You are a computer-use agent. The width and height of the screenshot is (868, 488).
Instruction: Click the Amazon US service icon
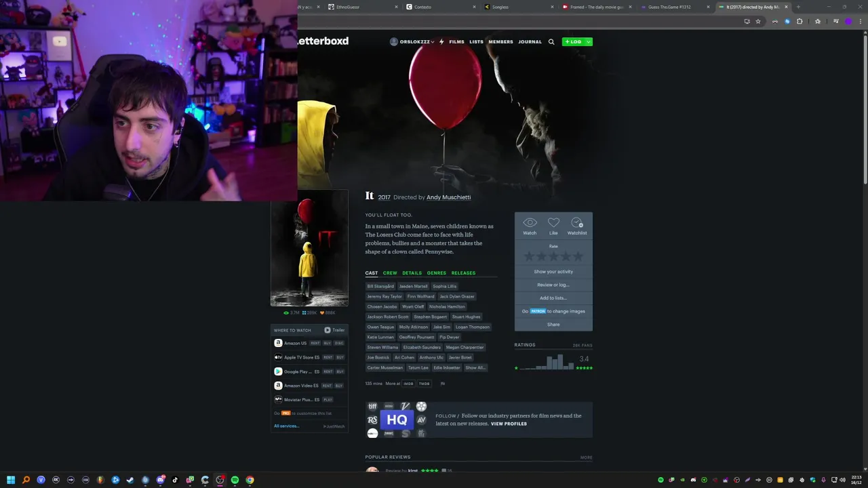[x=278, y=343]
